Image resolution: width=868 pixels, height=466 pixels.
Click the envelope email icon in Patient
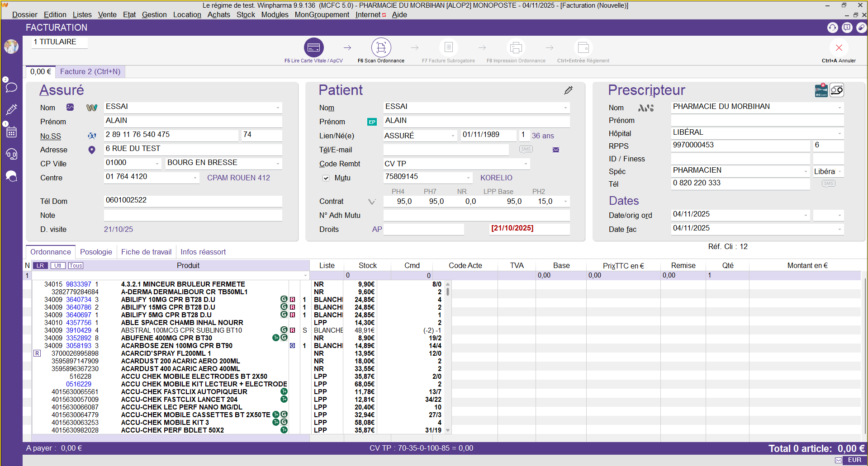click(556, 150)
